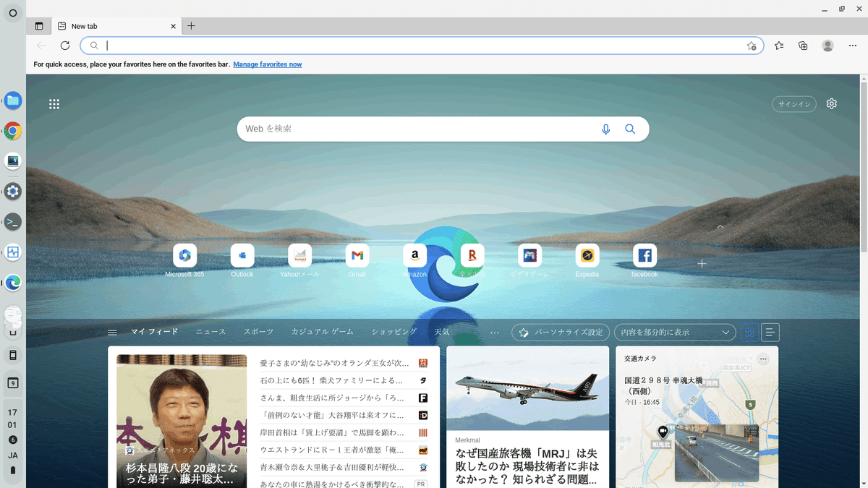Viewport: 868px width, 488px height.
Task: Add this page to favorites star icon
Action: coord(752,46)
